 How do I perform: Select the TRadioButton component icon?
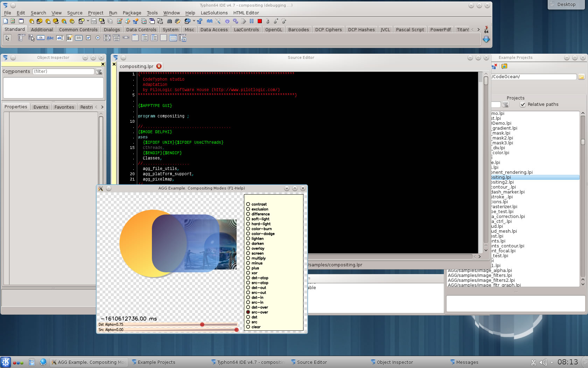click(x=98, y=38)
